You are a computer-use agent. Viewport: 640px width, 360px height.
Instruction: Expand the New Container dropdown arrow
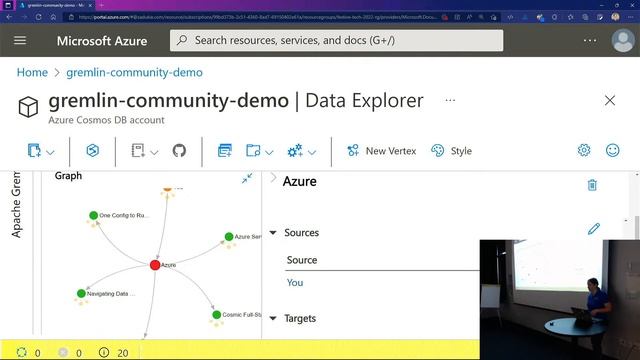tap(51, 152)
